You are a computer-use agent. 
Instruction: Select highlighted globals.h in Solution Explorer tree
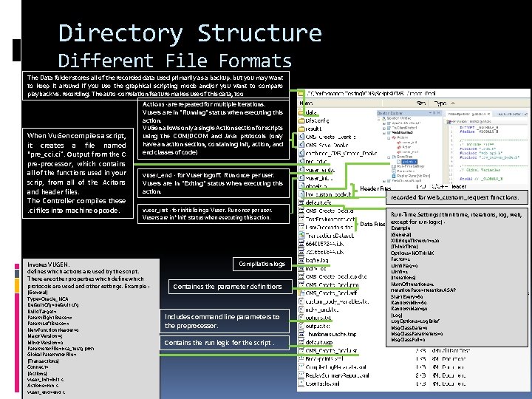coord(409,162)
